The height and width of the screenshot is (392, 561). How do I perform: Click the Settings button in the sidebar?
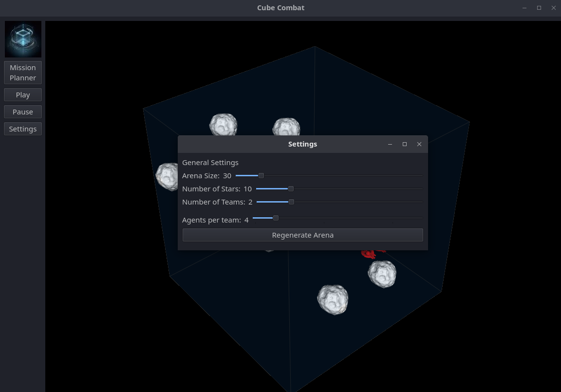(23, 129)
